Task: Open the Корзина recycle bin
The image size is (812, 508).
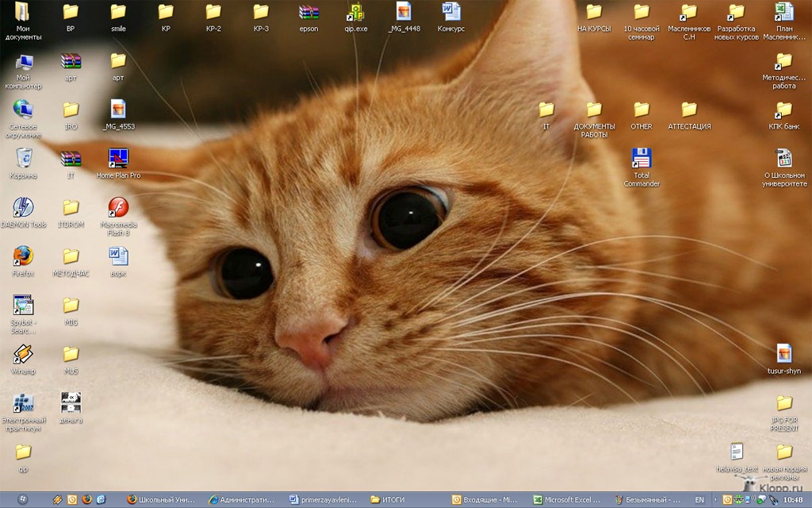Action: (23, 159)
